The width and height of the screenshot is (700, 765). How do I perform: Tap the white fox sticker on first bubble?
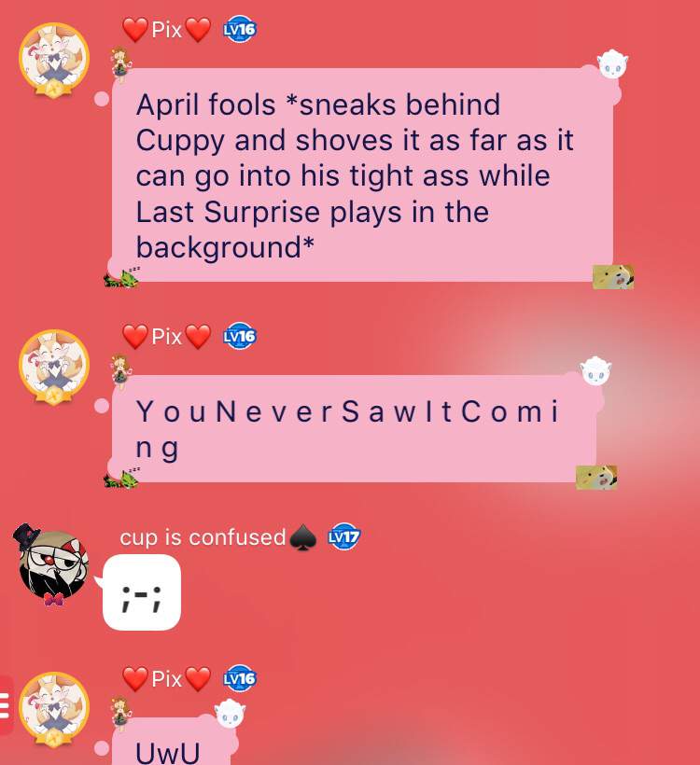(612, 64)
